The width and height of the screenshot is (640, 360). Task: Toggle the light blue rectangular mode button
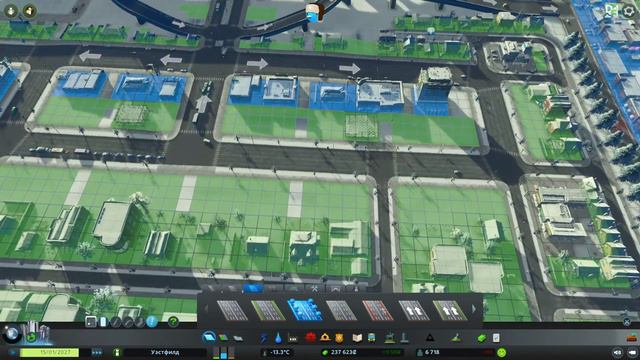[103, 322]
